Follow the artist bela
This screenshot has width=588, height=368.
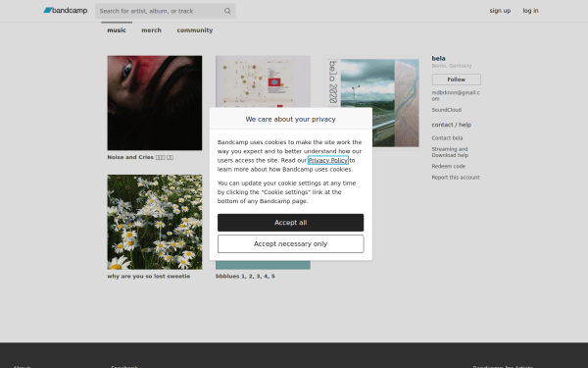456,79
